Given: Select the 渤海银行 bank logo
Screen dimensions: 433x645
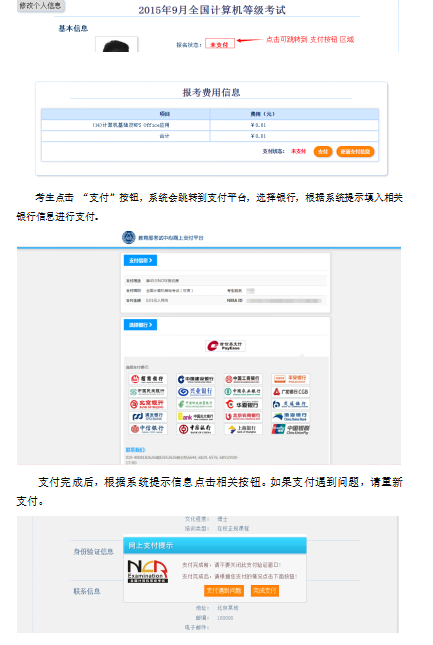Looking at the screenshot, I should click(x=290, y=417).
